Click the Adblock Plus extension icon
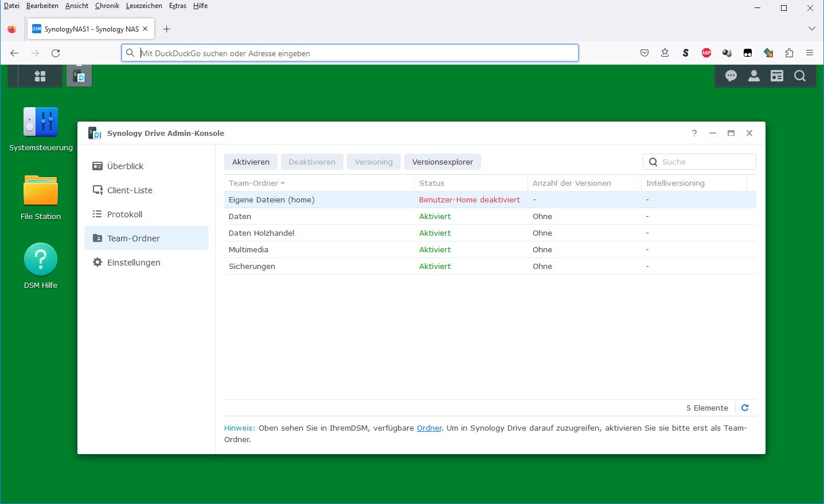824x504 pixels. [706, 53]
